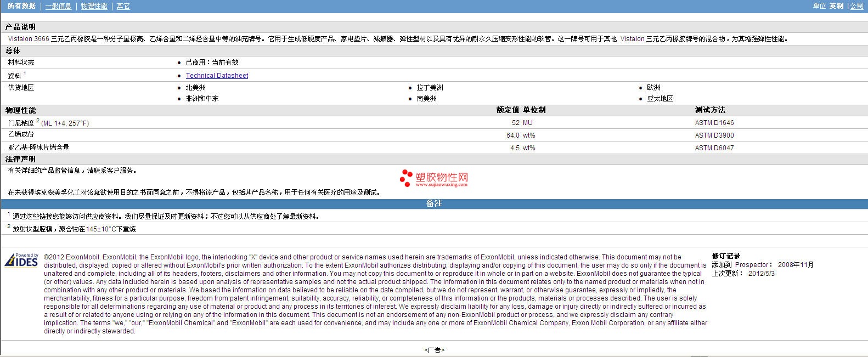This screenshot has width=868, height=357.
Task: Select the 供货地区 row label
Action: pyautogui.click(x=21, y=88)
